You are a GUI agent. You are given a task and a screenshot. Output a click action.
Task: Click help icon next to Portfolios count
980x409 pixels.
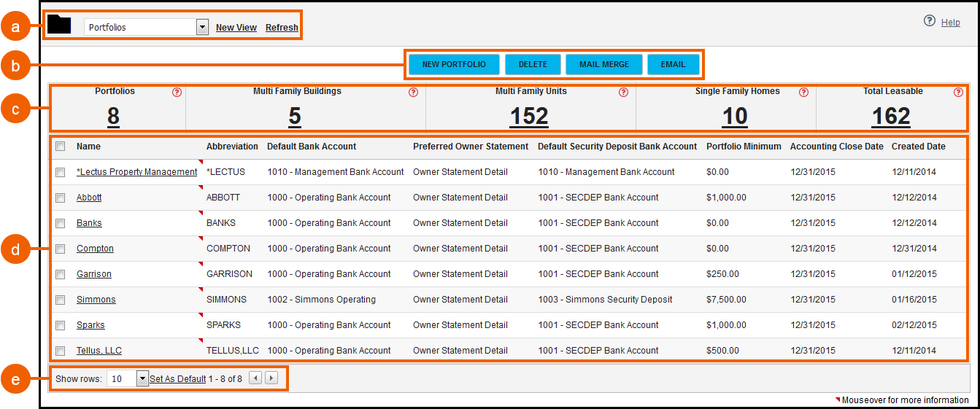coord(177,93)
